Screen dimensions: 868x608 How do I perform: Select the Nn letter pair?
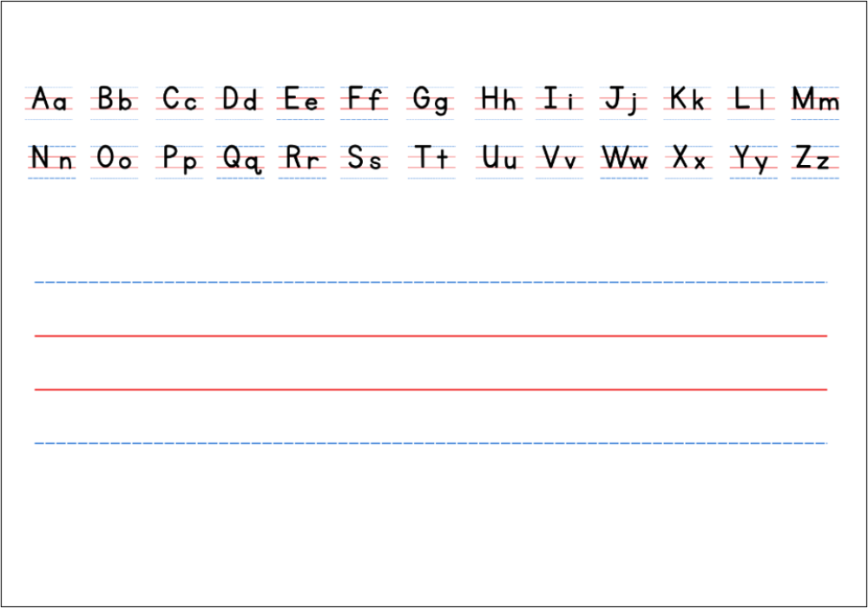click(x=52, y=159)
